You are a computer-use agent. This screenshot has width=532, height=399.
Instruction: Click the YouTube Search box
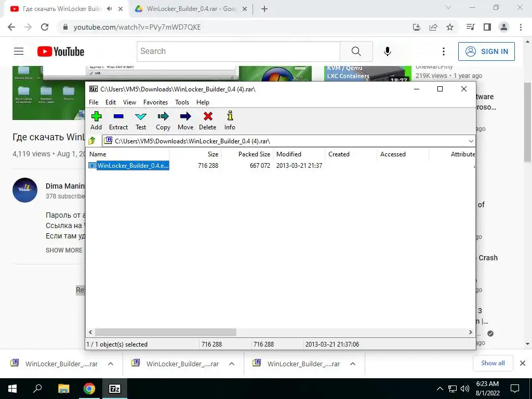pyautogui.click(x=238, y=51)
